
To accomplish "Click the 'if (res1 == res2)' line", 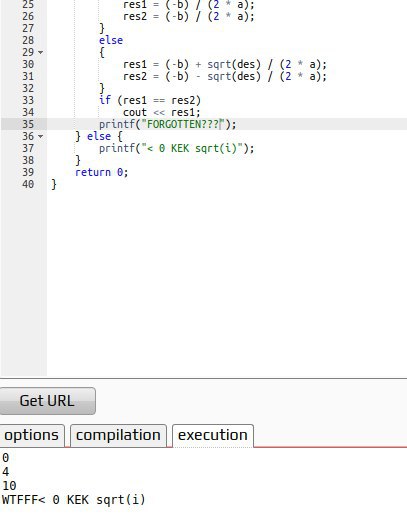I will (150, 100).
